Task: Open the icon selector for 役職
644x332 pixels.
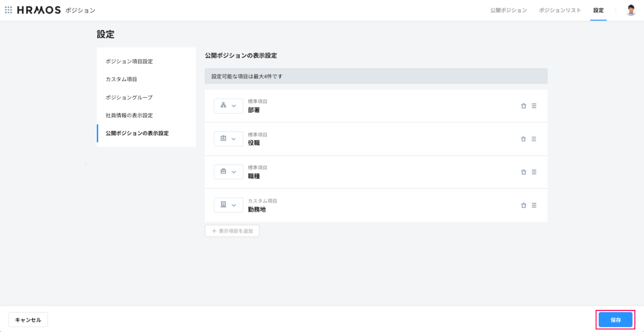Action: tap(228, 139)
